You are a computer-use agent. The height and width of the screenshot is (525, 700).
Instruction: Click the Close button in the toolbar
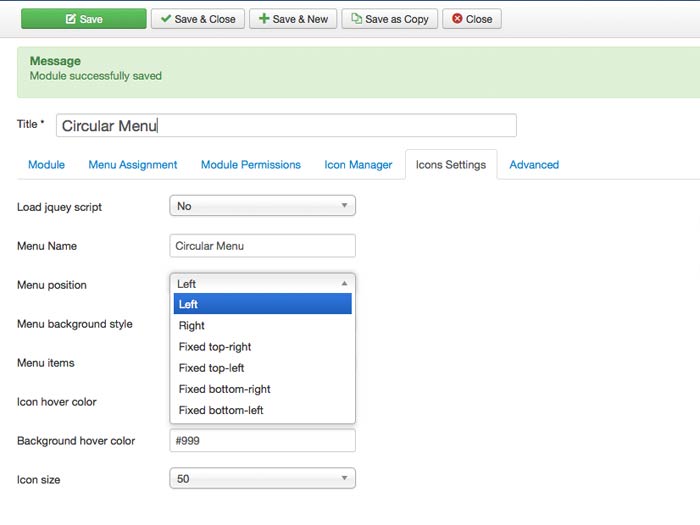point(471,19)
